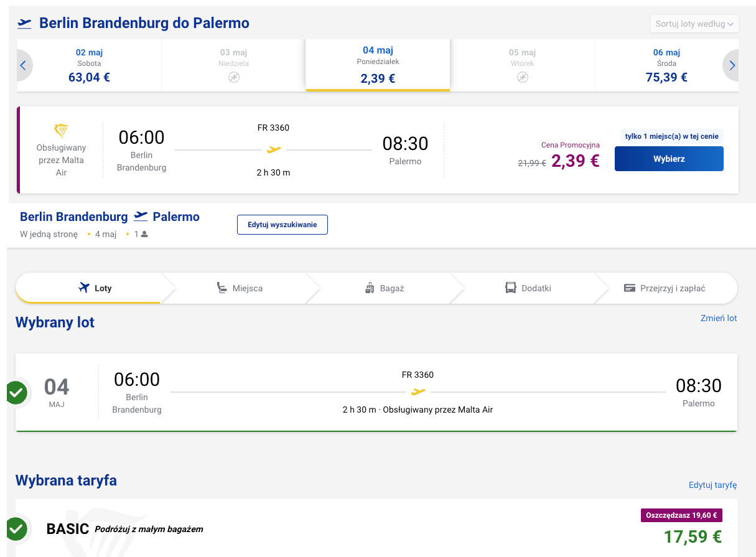This screenshot has height=557, width=756.
Task: Click the card icon in Przejrzyj i zapłać
Action: pyautogui.click(x=629, y=288)
